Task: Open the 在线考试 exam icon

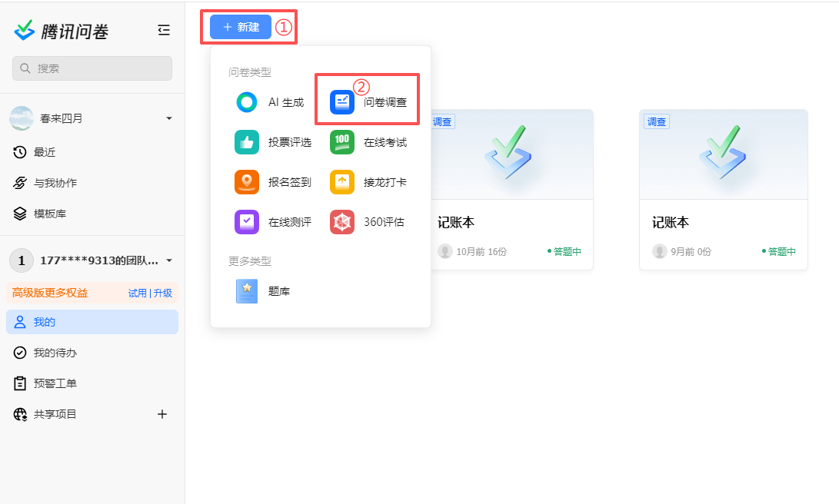Action: click(342, 142)
